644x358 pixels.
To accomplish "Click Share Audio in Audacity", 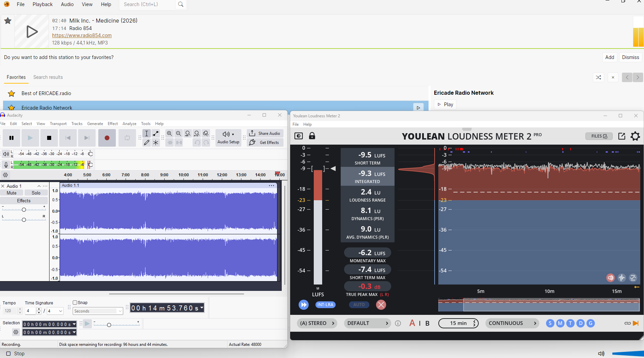I will click(x=265, y=133).
